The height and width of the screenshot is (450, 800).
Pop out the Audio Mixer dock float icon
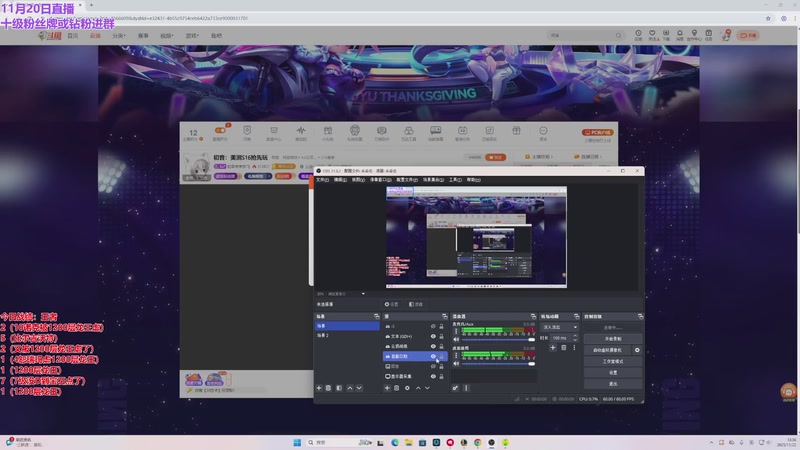coord(533,316)
